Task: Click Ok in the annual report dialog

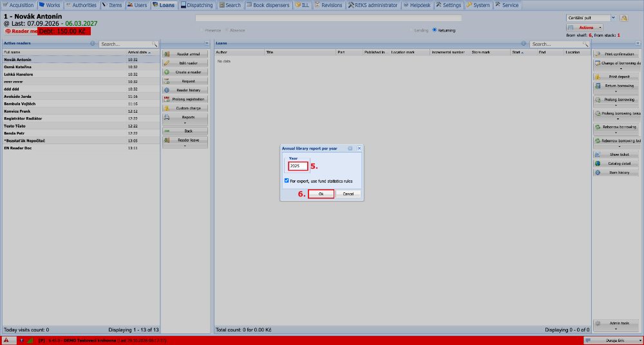Action: [x=321, y=194]
